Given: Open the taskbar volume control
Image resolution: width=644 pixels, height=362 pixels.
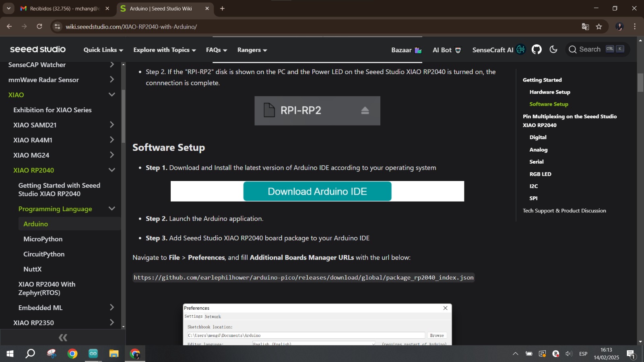Looking at the screenshot, I should click(x=568, y=354).
